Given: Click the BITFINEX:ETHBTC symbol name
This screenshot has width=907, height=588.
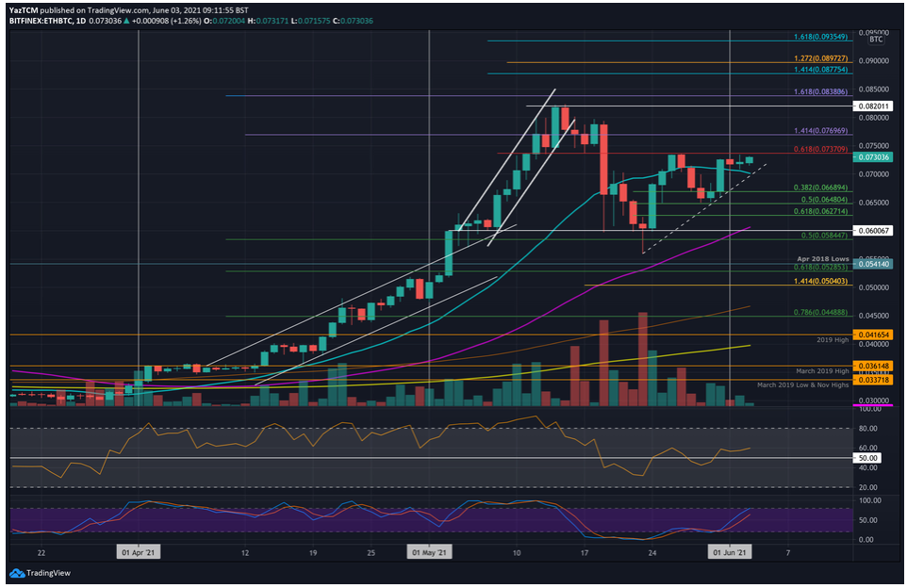Looking at the screenshot, I should (41, 21).
